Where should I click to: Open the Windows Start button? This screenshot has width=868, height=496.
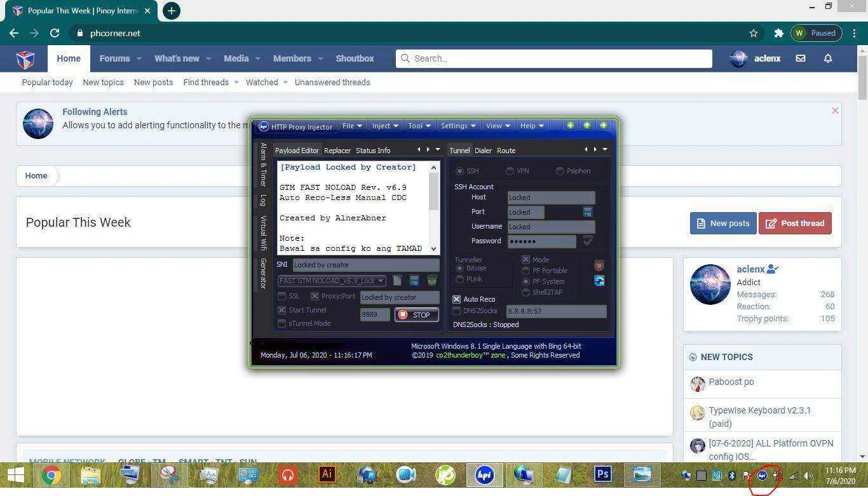(x=15, y=475)
